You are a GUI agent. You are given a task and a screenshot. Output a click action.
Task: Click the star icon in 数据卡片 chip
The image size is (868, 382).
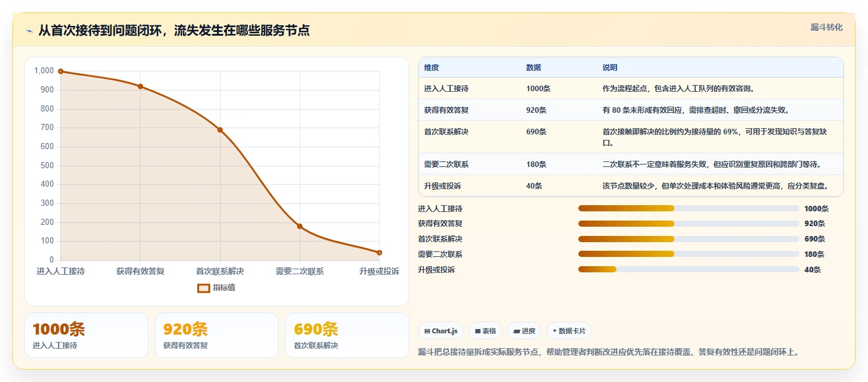pos(555,331)
